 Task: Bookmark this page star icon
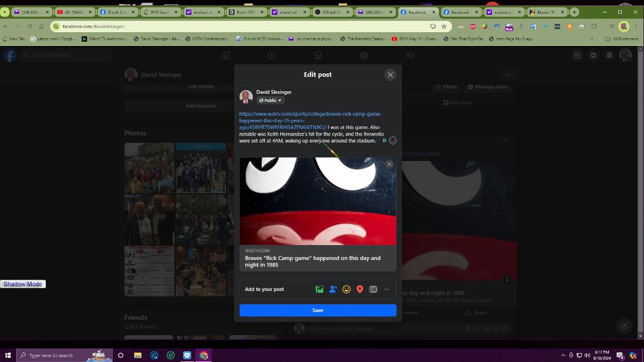pyautogui.click(x=444, y=26)
